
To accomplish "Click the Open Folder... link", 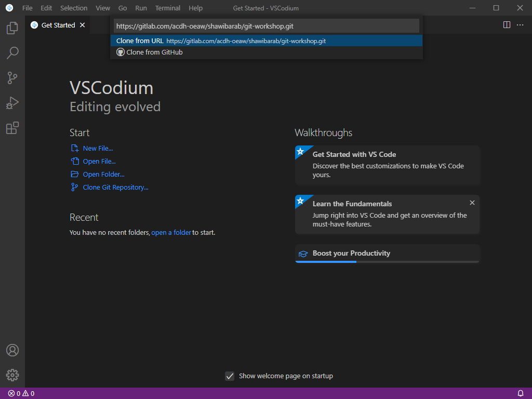I will point(103,174).
